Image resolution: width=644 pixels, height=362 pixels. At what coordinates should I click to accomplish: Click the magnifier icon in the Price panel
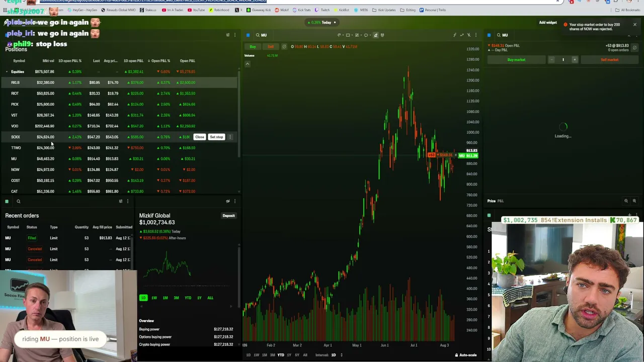[x=626, y=201]
